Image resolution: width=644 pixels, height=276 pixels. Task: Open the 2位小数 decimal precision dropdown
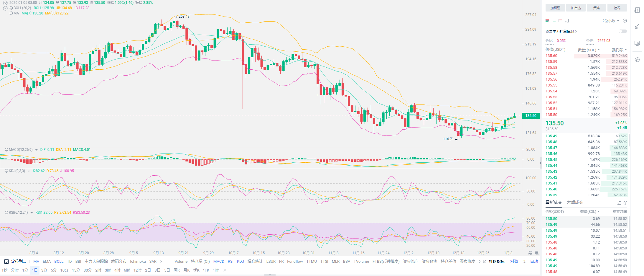coord(610,21)
